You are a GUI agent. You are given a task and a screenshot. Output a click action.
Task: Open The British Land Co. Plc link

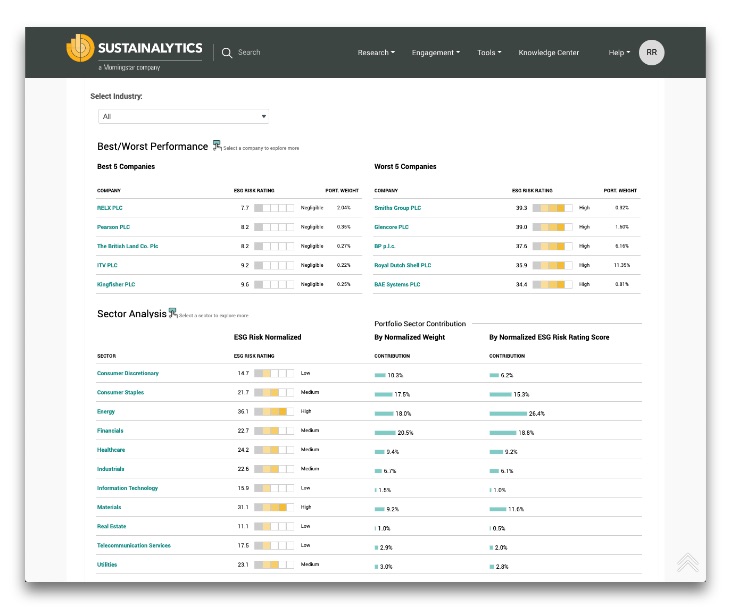(128, 246)
